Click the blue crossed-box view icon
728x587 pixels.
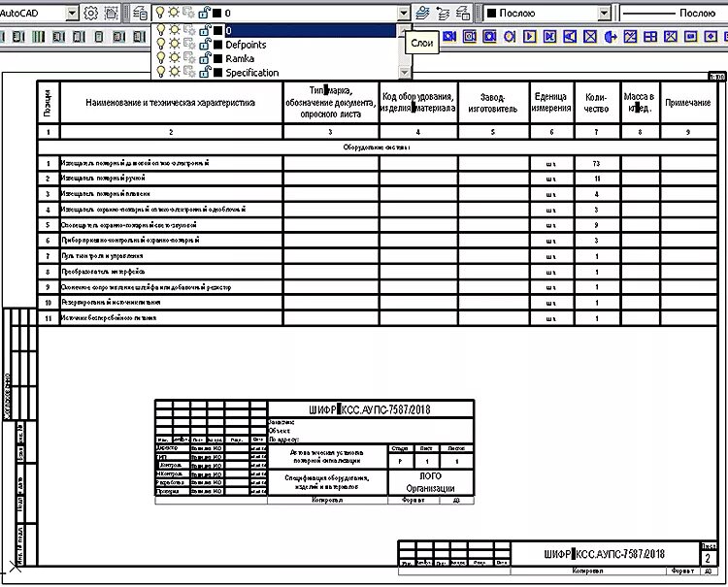click(x=590, y=36)
